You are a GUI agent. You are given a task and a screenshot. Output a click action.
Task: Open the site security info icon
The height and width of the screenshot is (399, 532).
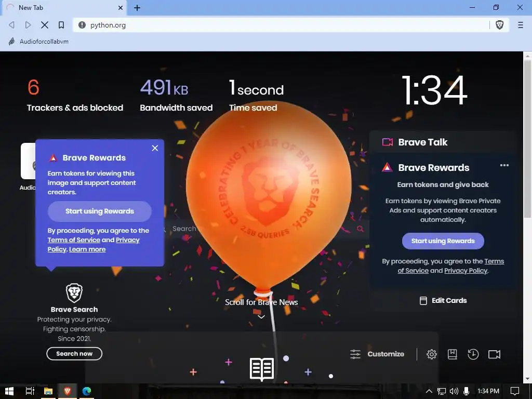tap(82, 25)
